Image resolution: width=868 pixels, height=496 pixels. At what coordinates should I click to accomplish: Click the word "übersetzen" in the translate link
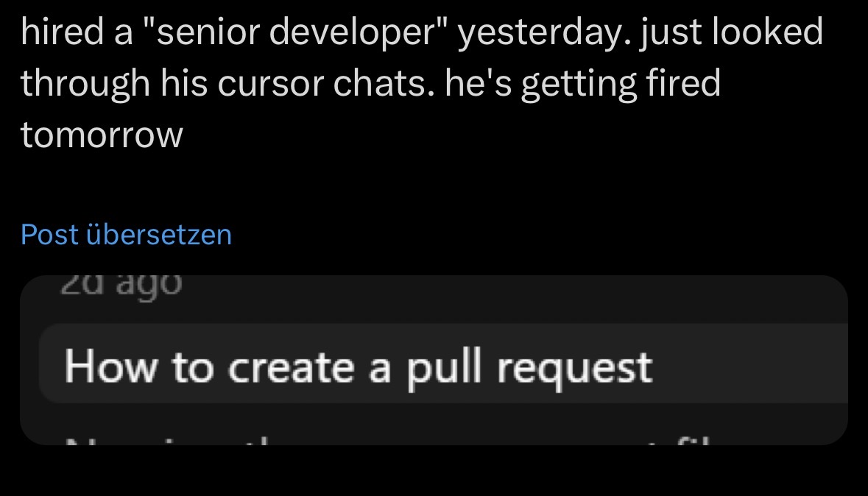tap(159, 235)
